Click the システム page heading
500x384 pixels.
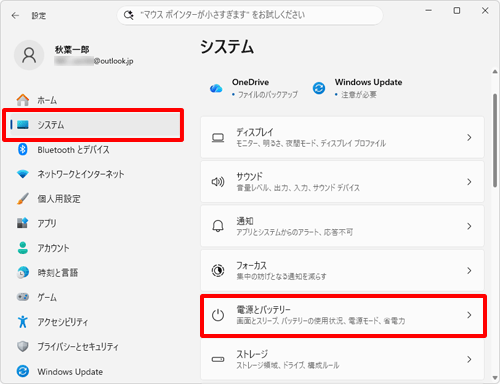(227, 46)
